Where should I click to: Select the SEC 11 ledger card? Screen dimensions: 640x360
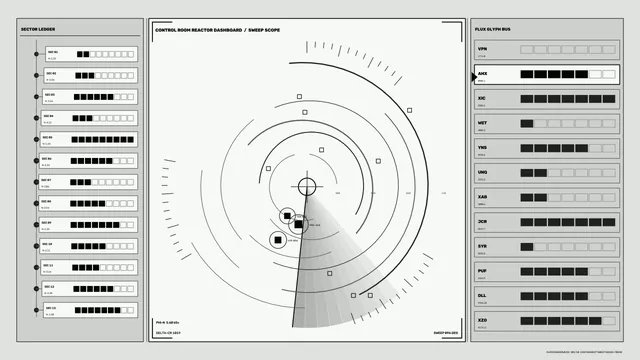click(89, 267)
